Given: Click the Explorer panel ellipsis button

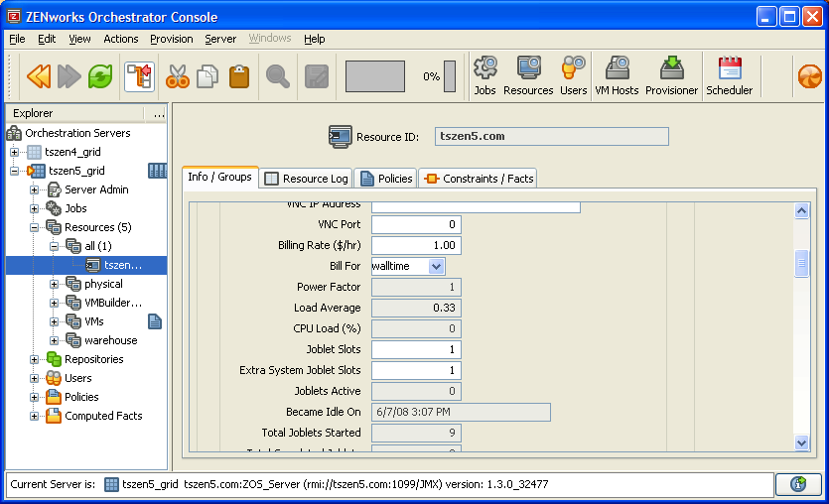Looking at the screenshot, I should point(159,113).
